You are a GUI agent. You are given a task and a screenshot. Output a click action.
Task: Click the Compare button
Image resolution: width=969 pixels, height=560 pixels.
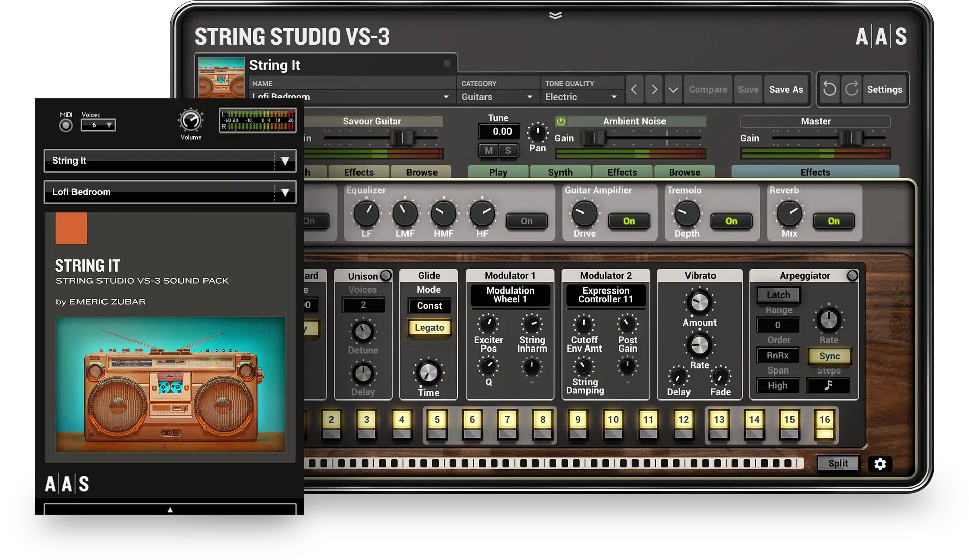[708, 90]
